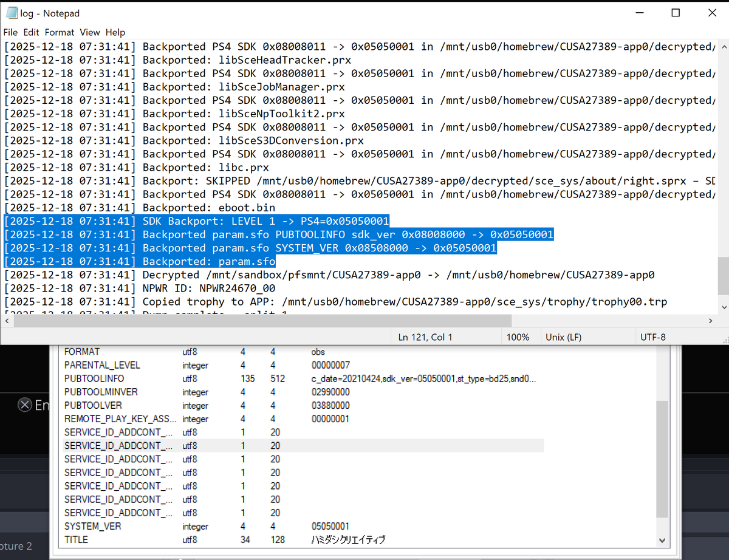This screenshot has height=560, width=729.
Task: Click the 'NPWR ID: NPWR24670_00' log line
Action: click(140, 288)
